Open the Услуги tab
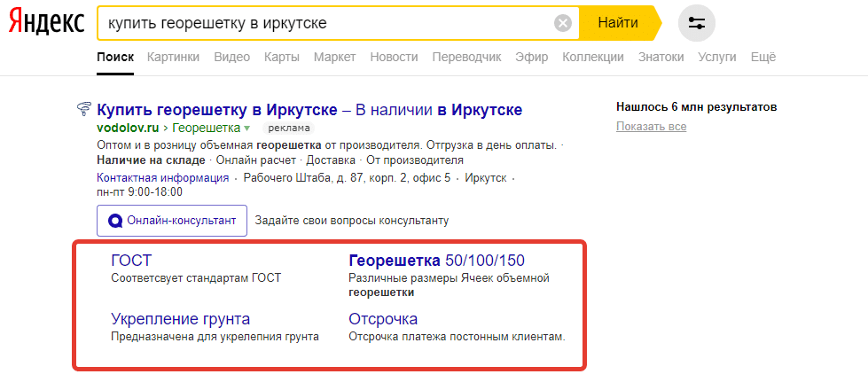Viewport: 868px width, 382px height. [x=717, y=57]
